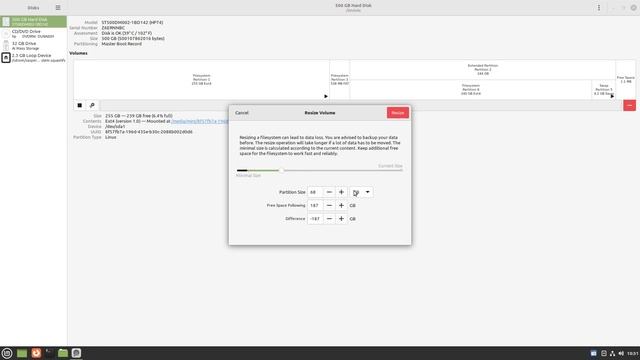
Task: Unmount selected partition with stop icon
Action: tap(80, 105)
